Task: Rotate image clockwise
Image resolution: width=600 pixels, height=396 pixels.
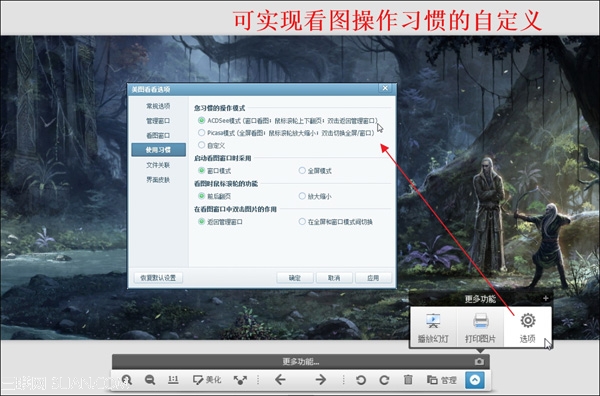Action: (384, 380)
